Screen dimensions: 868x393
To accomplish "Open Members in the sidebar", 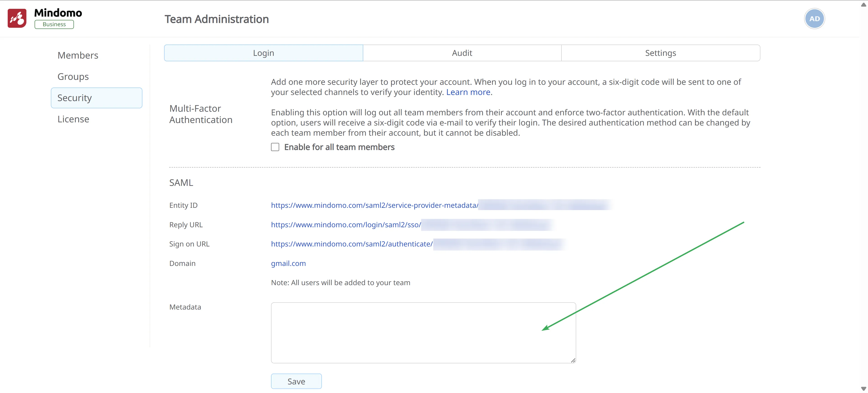I will click(x=78, y=55).
